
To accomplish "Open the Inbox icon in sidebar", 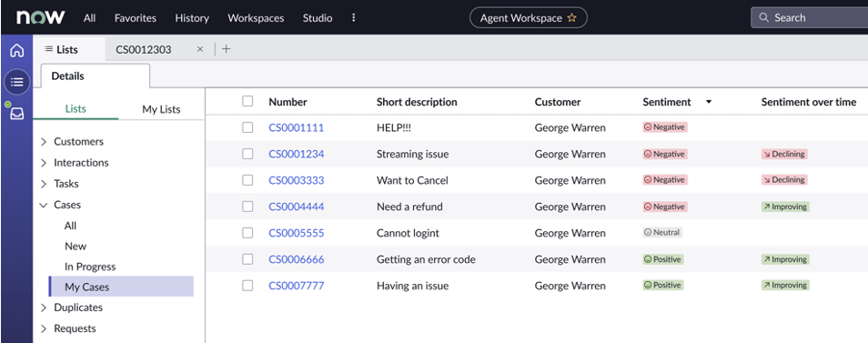I will 17,114.
